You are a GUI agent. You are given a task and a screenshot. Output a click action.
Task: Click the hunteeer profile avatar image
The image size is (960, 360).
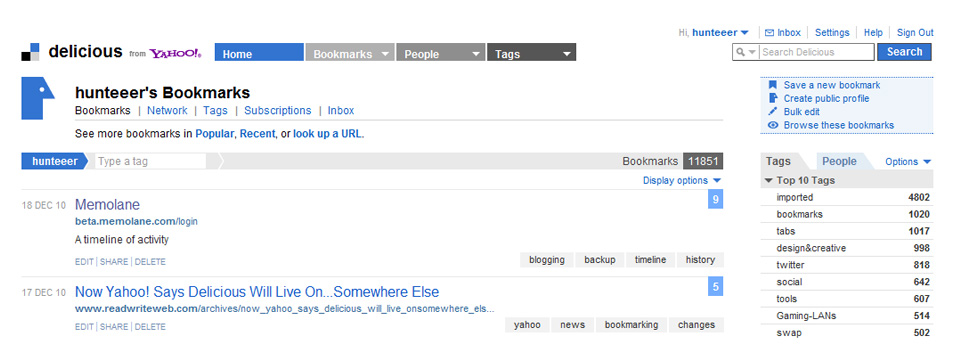[38, 98]
